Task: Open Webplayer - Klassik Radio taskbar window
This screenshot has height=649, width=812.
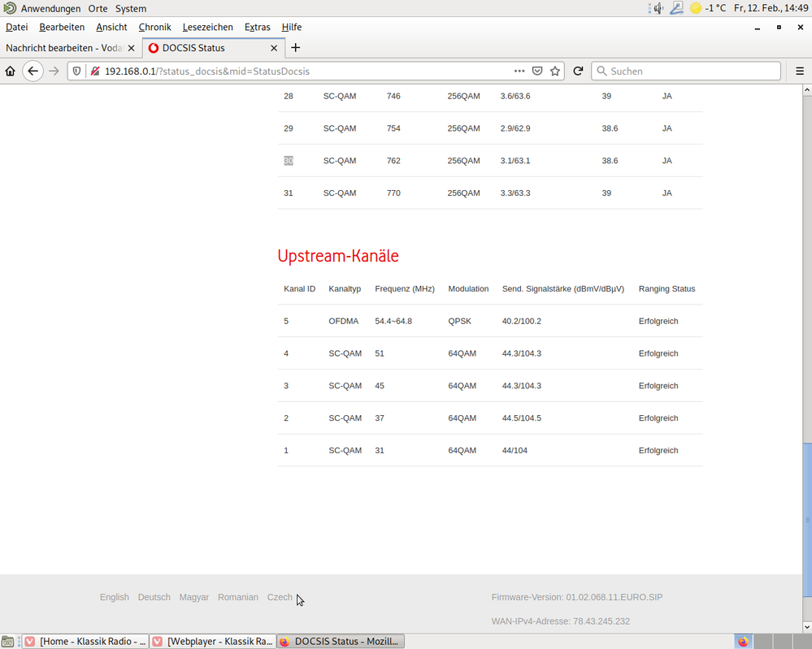Action: pyautogui.click(x=213, y=642)
